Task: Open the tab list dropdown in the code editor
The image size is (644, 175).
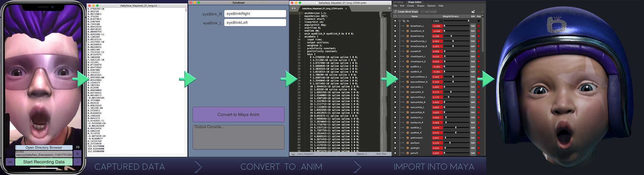Action: (389, 8)
